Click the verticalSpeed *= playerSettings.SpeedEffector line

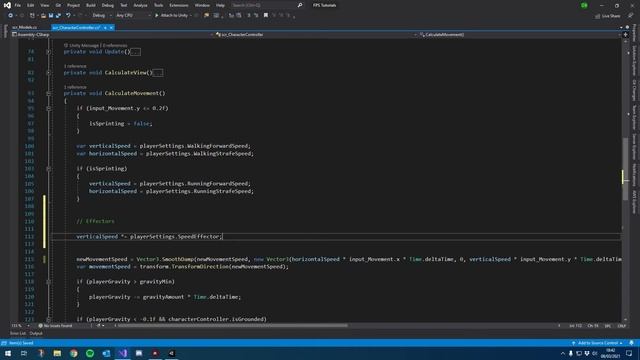click(x=149, y=237)
